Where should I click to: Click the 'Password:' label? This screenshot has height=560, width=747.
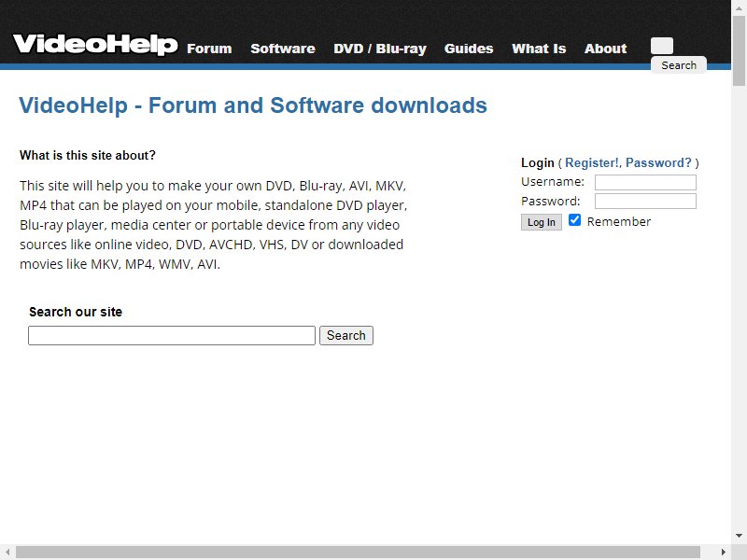click(551, 201)
